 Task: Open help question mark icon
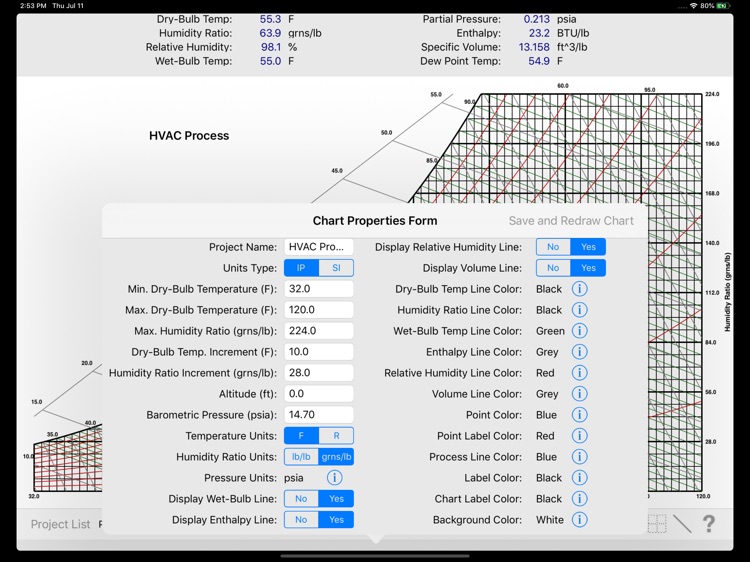709,524
